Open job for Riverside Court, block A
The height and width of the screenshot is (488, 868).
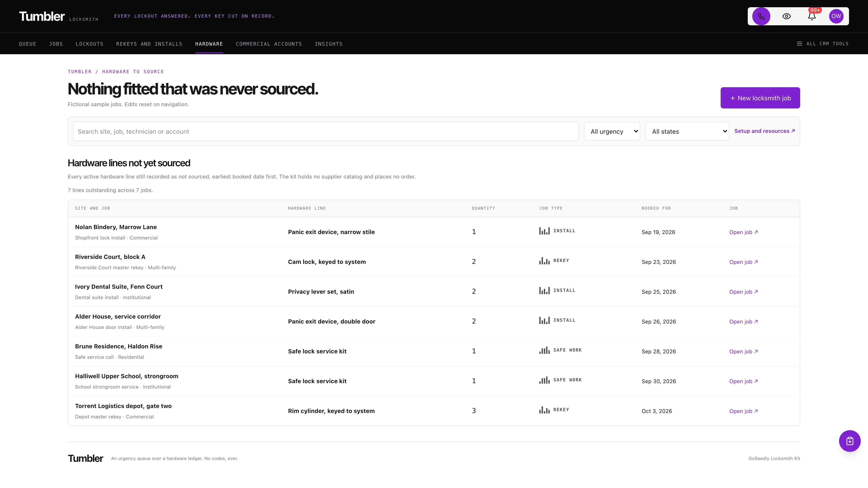(744, 262)
